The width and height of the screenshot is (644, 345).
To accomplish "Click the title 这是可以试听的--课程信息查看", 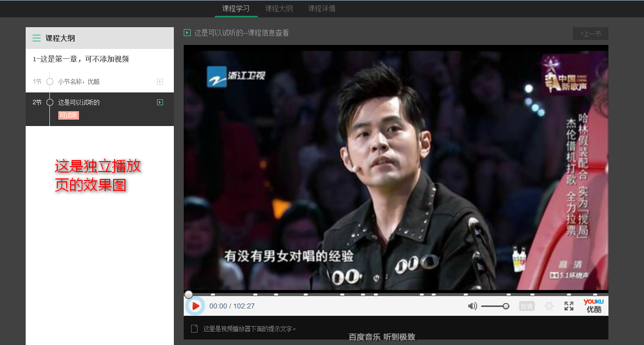I will tap(241, 33).
